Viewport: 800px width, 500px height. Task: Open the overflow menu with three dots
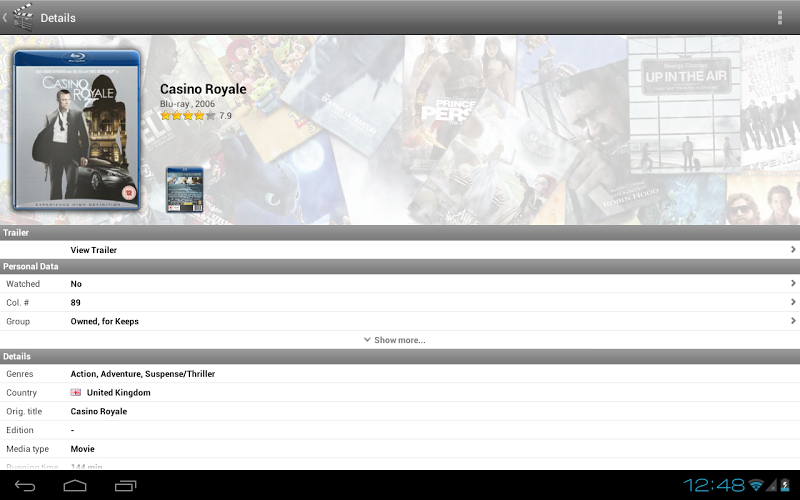(x=780, y=17)
